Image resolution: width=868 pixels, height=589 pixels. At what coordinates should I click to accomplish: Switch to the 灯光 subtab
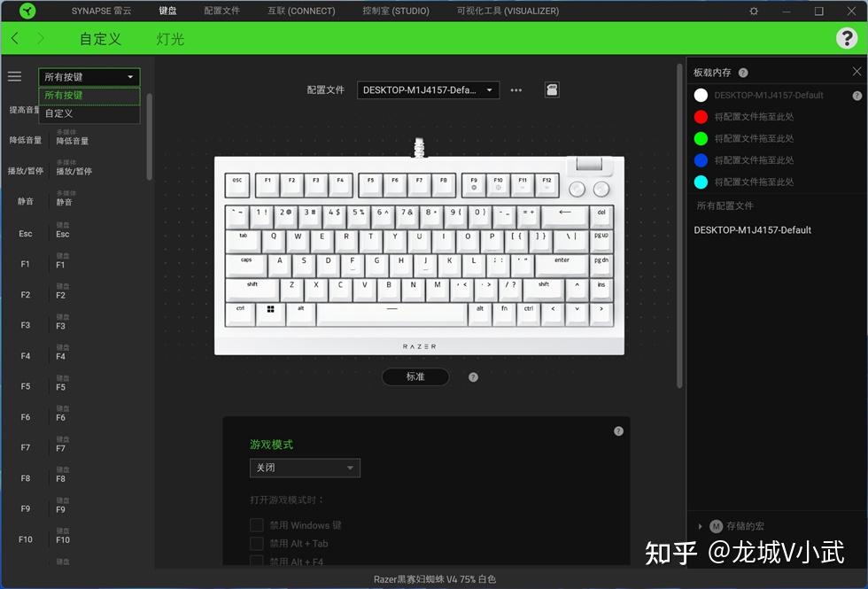[x=170, y=39]
